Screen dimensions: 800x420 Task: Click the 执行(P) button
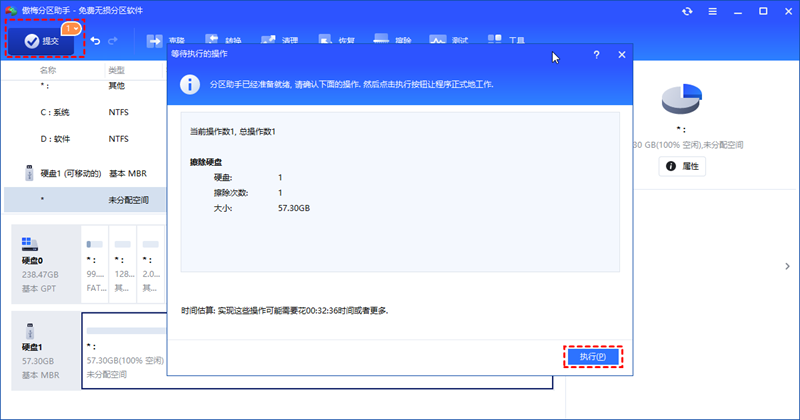pos(593,357)
